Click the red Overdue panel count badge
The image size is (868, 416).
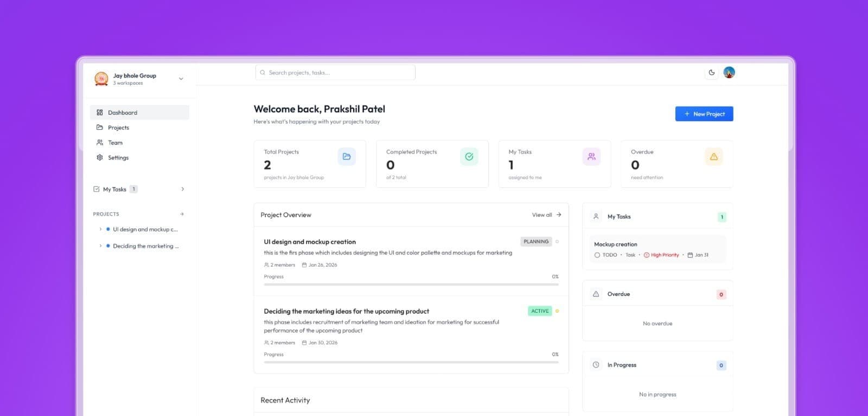[x=721, y=294]
